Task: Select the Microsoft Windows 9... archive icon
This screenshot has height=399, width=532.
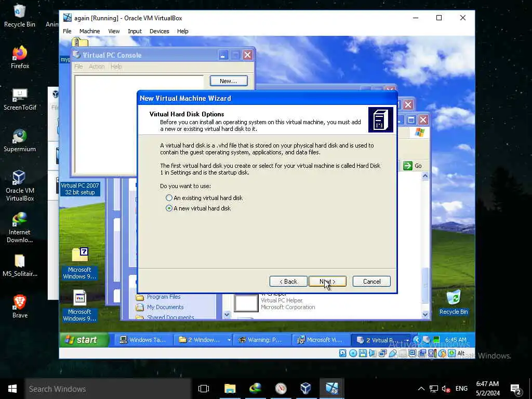Action: pyautogui.click(x=80, y=263)
